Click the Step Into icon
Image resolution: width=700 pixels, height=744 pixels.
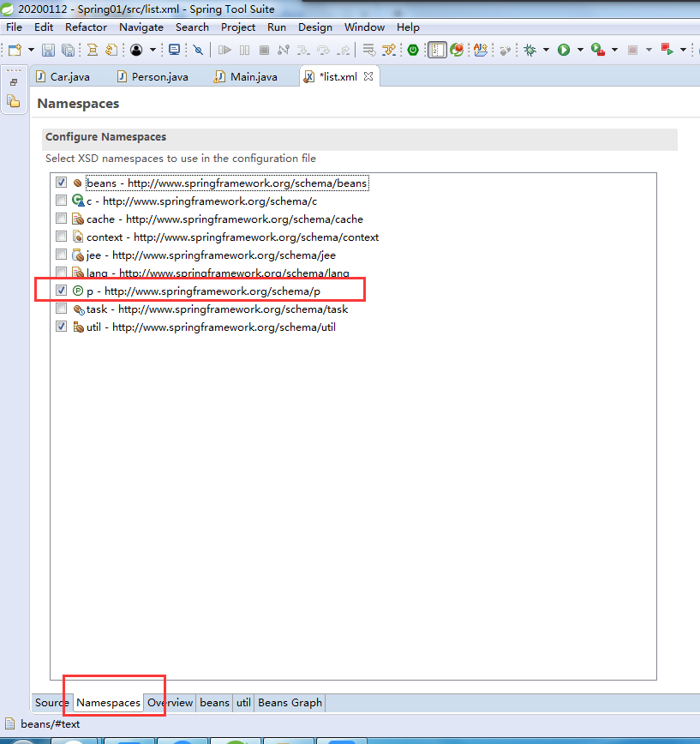(303, 50)
